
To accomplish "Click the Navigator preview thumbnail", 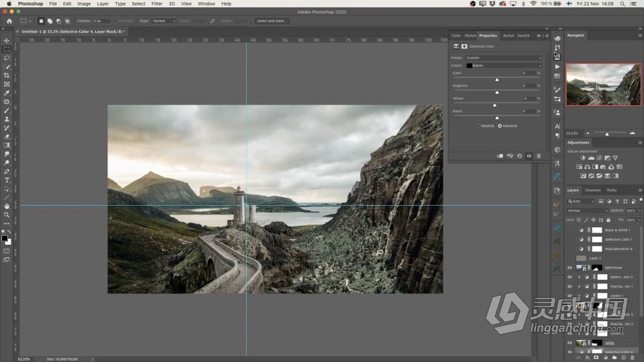I will (603, 84).
